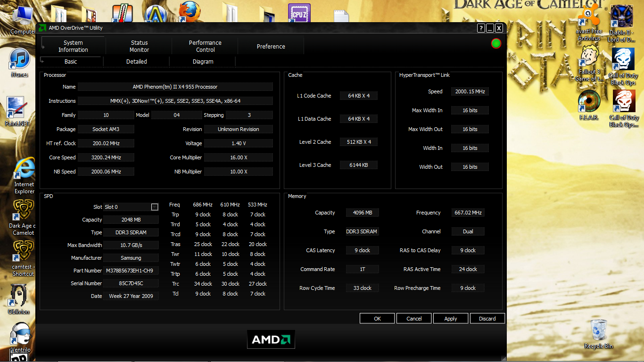Switch to the Status Monitor tab
644x362 pixels.
point(139,46)
